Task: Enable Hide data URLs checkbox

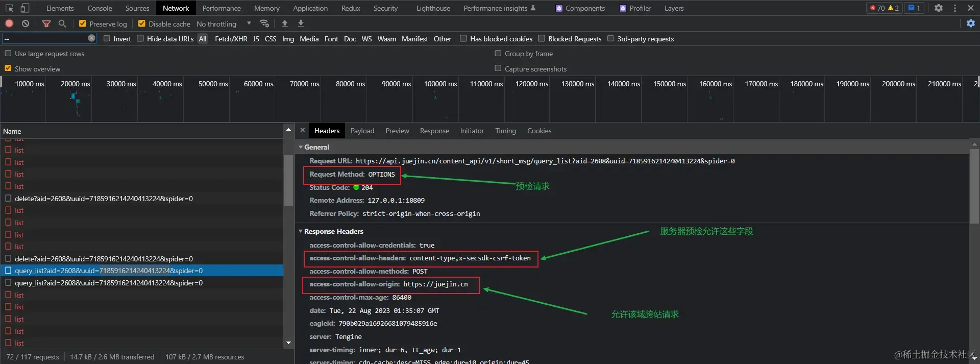Action: click(140, 38)
